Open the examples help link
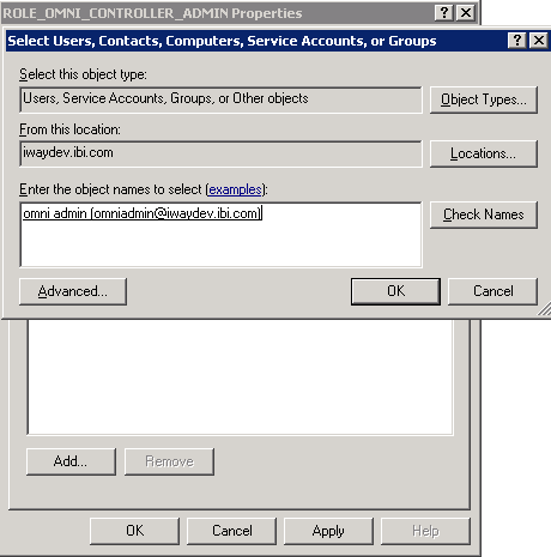This screenshot has width=552, height=557. point(235,190)
